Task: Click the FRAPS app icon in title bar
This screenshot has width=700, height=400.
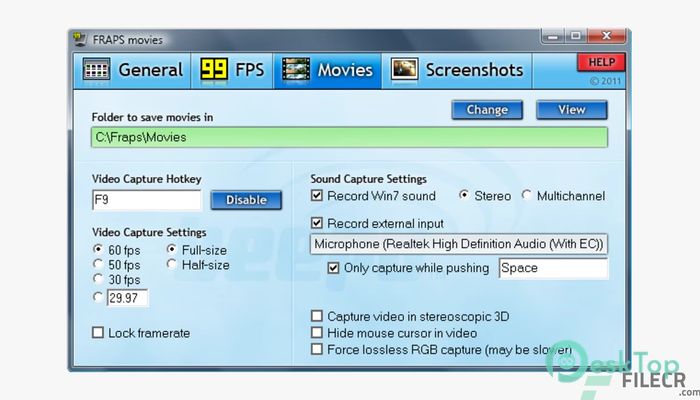Action: [x=80, y=40]
